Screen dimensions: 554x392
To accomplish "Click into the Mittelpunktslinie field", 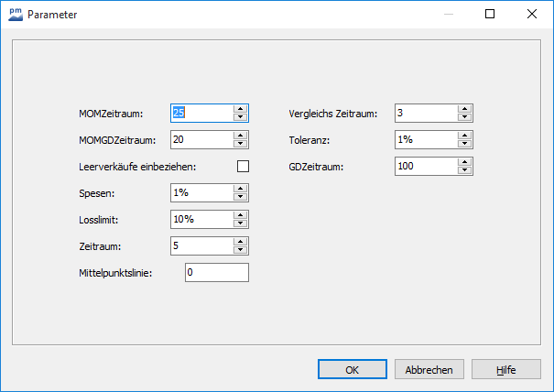I will pyautogui.click(x=216, y=272).
